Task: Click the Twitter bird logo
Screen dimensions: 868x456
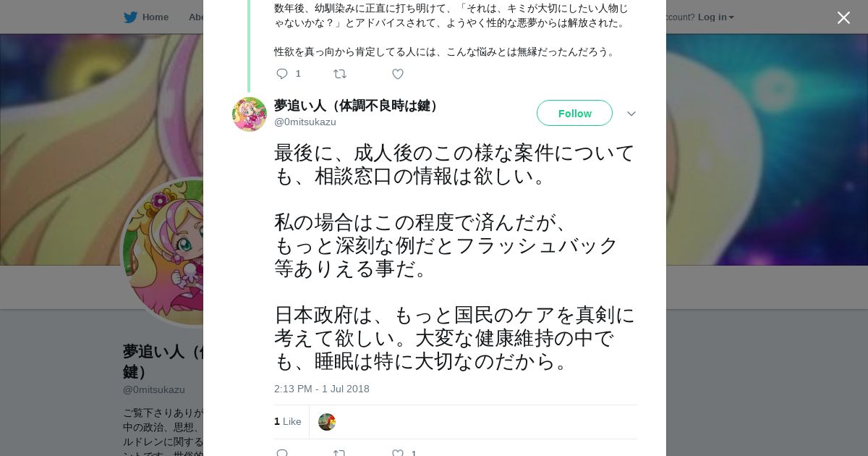Action: pyautogui.click(x=130, y=17)
